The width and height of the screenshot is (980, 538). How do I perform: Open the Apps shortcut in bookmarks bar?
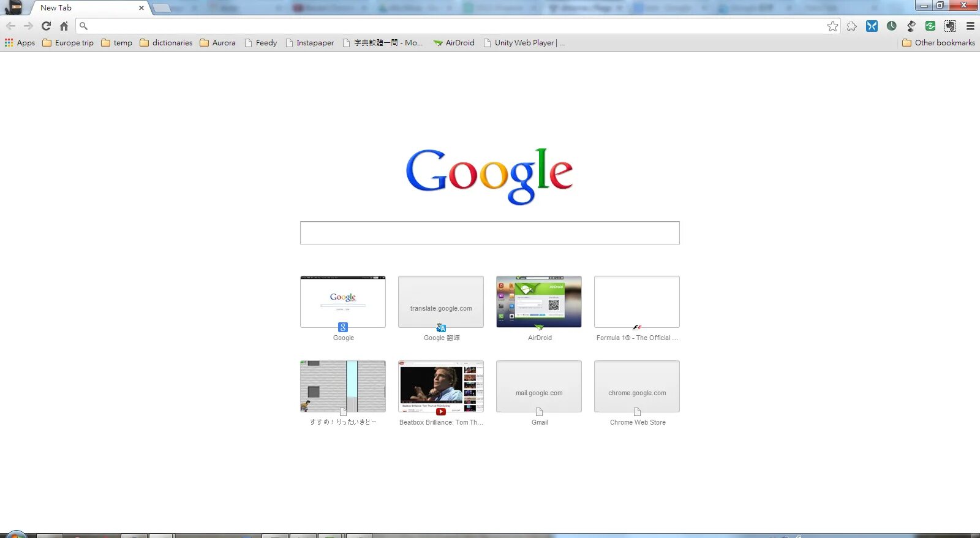[x=20, y=43]
